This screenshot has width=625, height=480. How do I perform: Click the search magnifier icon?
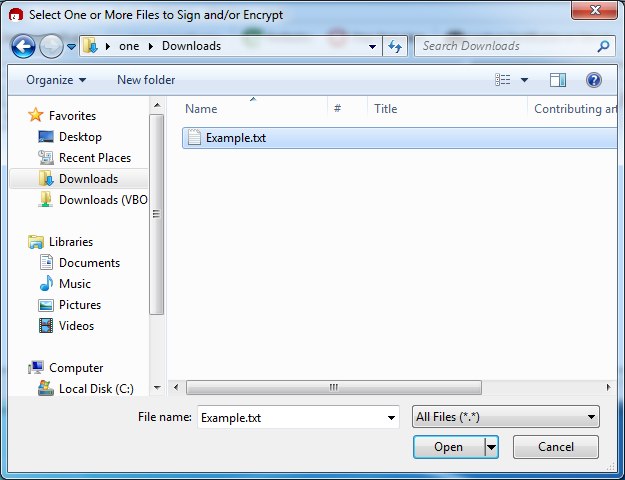(603, 46)
